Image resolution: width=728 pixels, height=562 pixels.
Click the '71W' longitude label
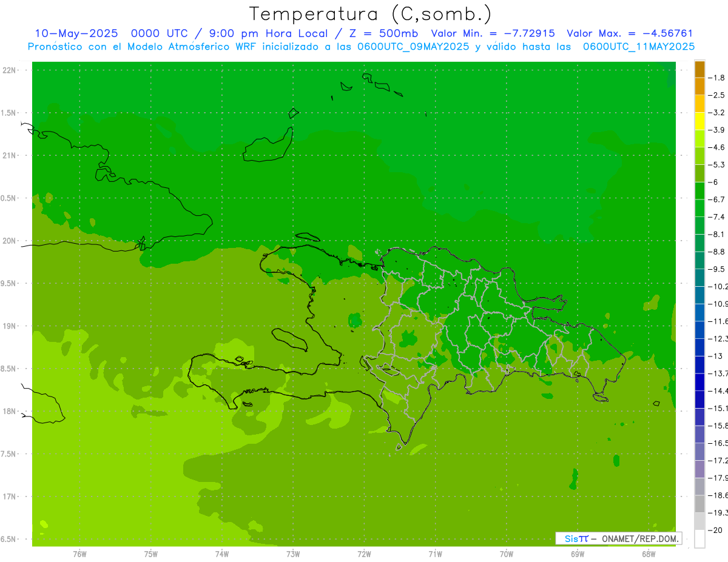tap(435, 554)
